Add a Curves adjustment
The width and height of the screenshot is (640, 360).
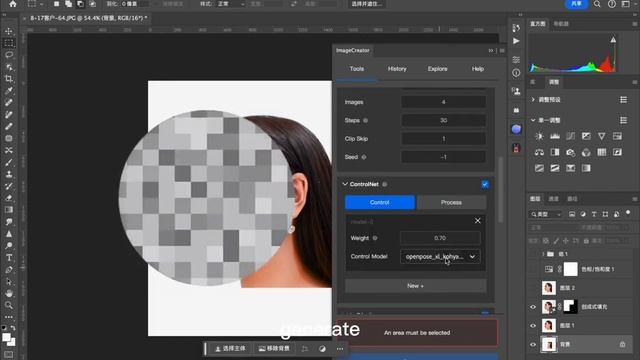[571, 136]
